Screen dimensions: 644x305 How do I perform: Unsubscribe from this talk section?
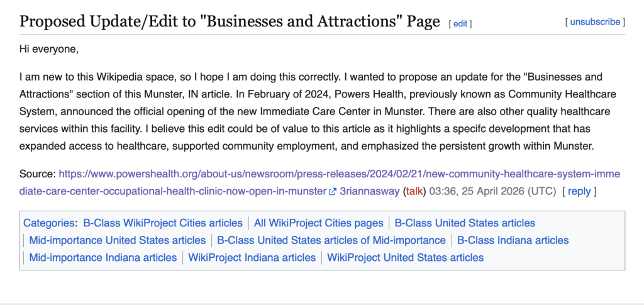(595, 22)
